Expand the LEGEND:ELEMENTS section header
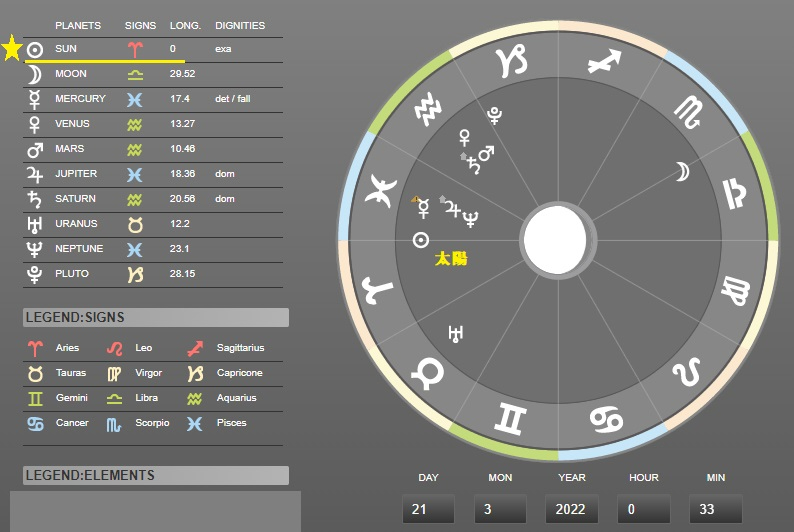 [156, 475]
